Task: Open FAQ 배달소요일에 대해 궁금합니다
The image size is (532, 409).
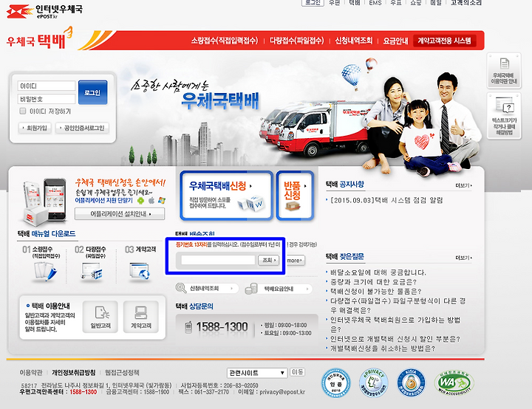Action: pyautogui.click(x=378, y=272)
